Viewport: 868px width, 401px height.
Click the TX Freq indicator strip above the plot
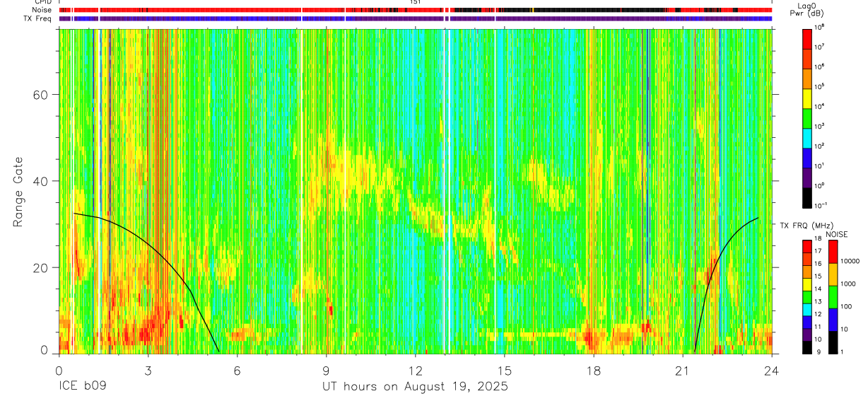pos(415,18)
